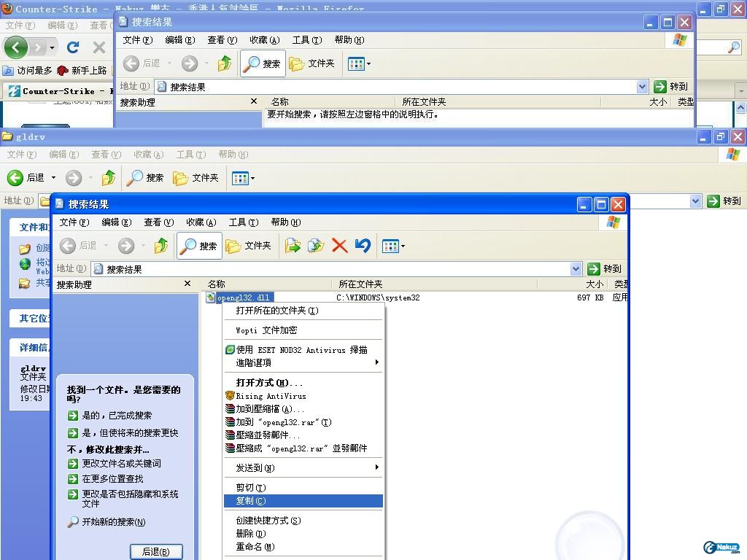Close the 搜索助理 pane with its X
The image size is (747, 560).
(187, 284)
